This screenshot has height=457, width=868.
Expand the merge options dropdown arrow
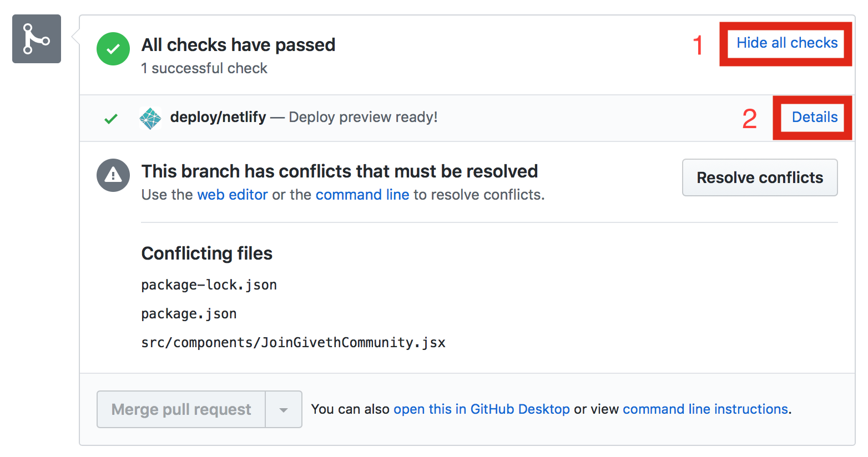pyautogui.click(x=284, y=410)
